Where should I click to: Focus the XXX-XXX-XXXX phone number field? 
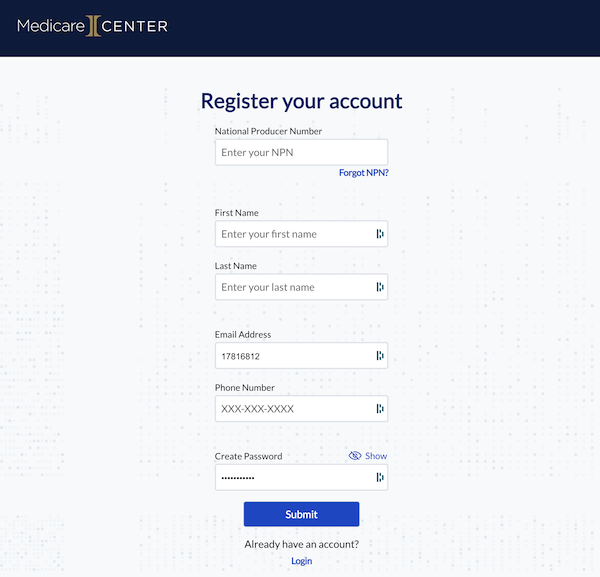click(294, 409)
